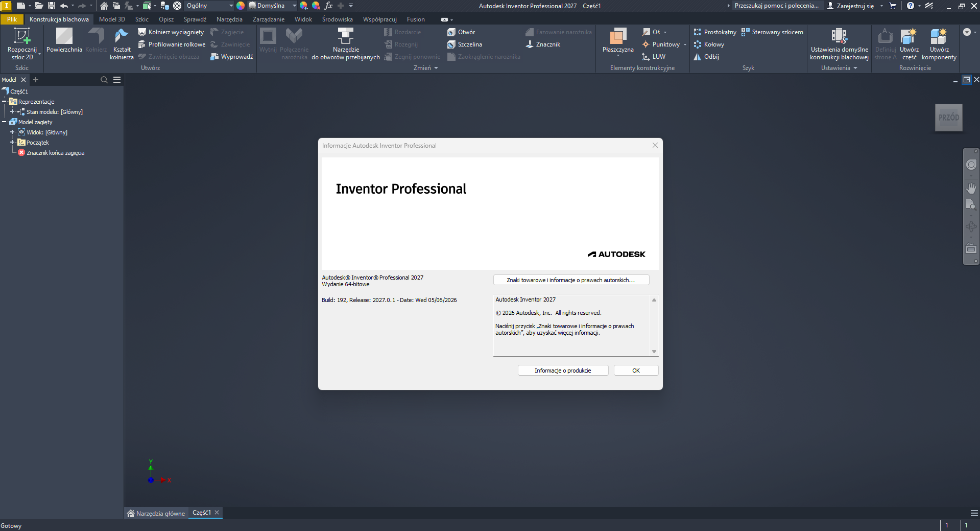Image resolution: width=980 pixels, height=531 pixels.
Task: Open Narzędzie do otworów przebijanych
Action: pyautogui.click(x=346, y=44)
